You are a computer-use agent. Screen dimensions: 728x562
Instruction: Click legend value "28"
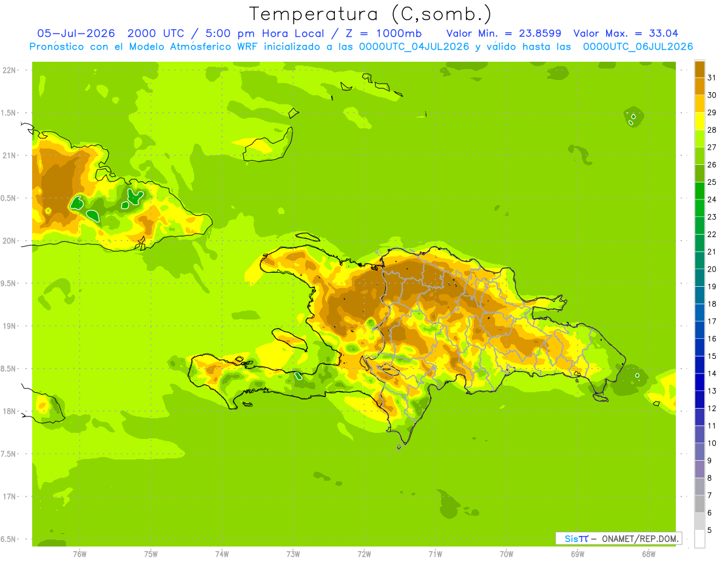tap(712, 130)
